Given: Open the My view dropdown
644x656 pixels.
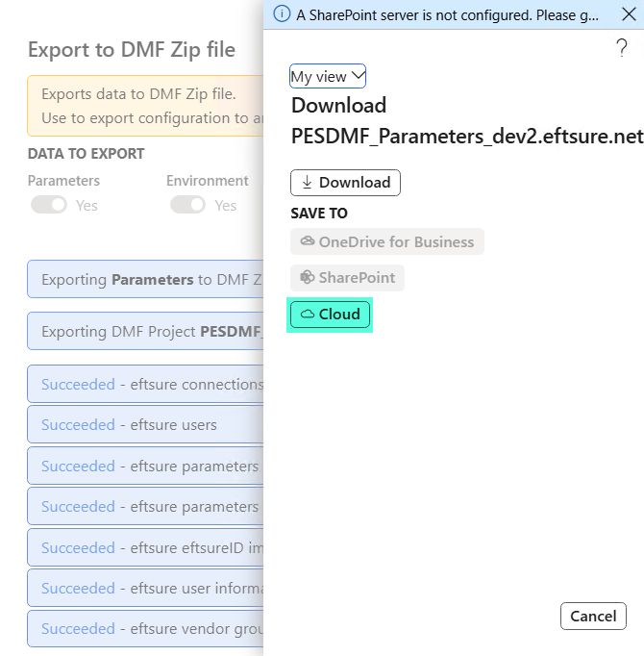Looking at the screenshot, I should pyautogui.click(x=328, y=76).
